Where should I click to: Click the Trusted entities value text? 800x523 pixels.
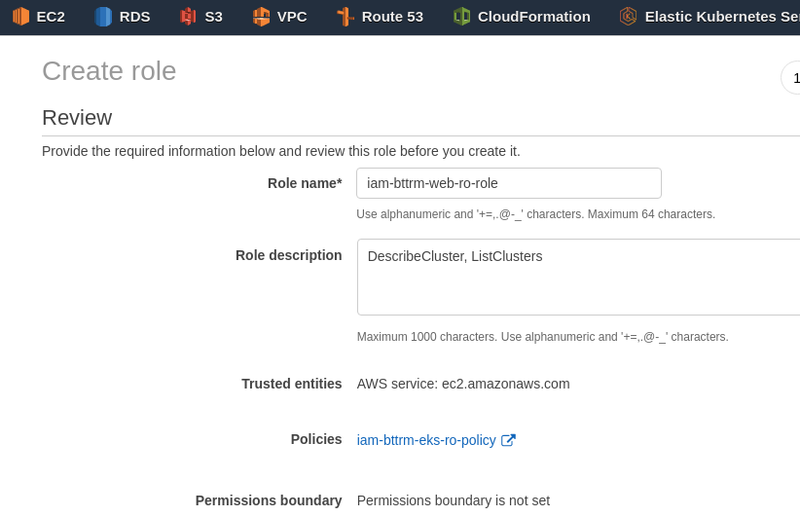click(463, 384)
